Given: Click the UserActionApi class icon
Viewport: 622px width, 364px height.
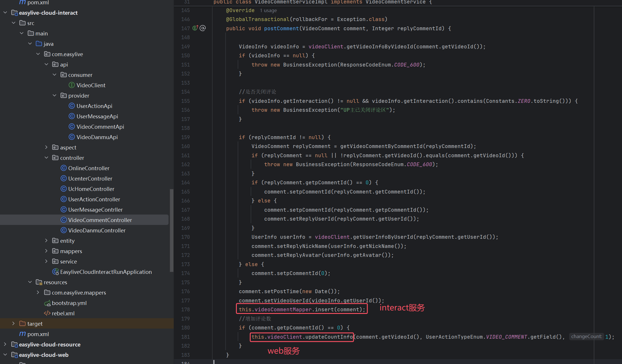Looking at the screenshot, I should (x=72, y=106).
